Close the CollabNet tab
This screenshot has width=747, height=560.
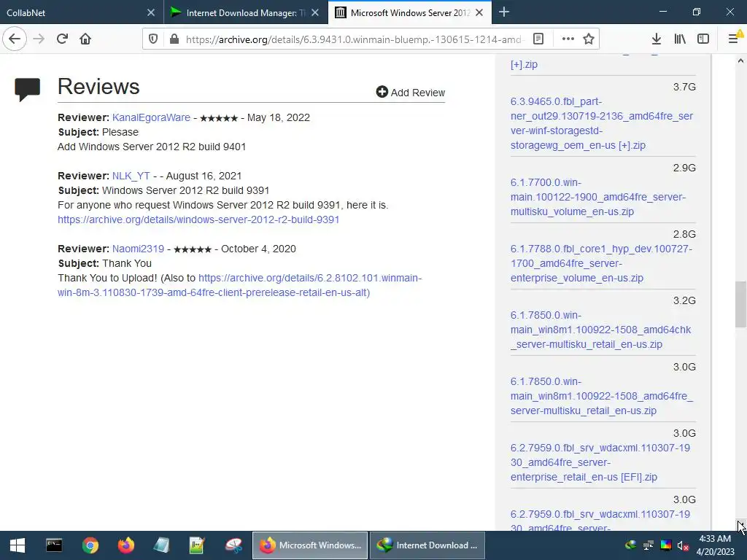(x=150, y=13)
